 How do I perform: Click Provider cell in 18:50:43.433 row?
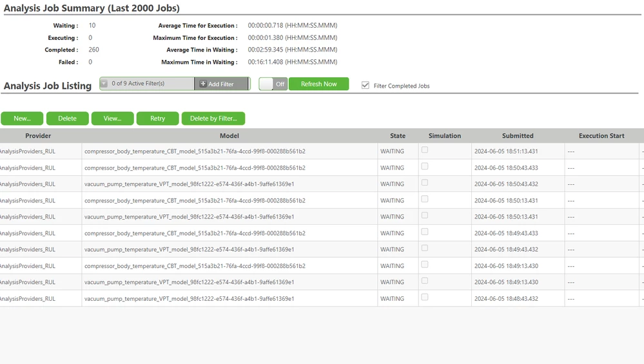pyautogui.click(x=41, y=168)
